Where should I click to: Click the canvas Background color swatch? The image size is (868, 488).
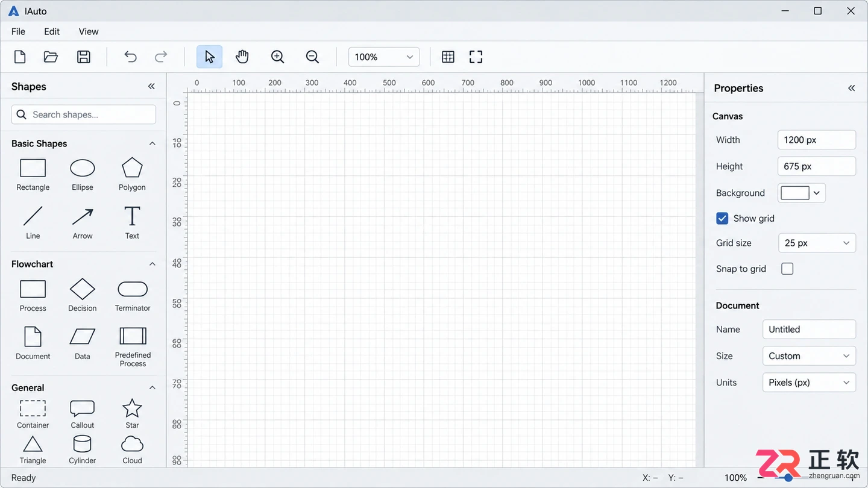tap(795, 193)
